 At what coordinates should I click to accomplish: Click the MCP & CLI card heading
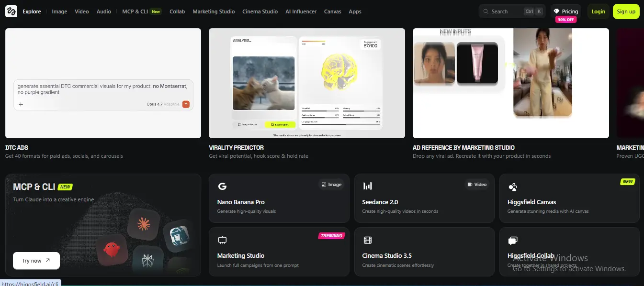click(x=34, y=187)
